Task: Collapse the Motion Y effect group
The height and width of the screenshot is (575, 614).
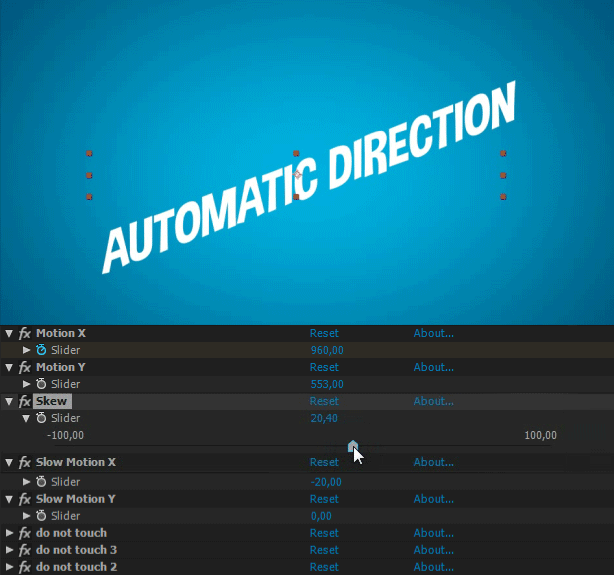Action: [9, 368]
